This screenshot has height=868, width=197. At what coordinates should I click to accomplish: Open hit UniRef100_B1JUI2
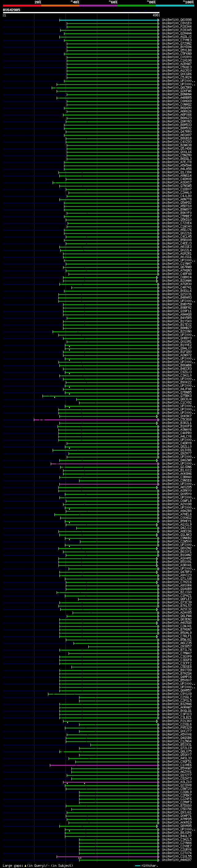click(177, 470)
